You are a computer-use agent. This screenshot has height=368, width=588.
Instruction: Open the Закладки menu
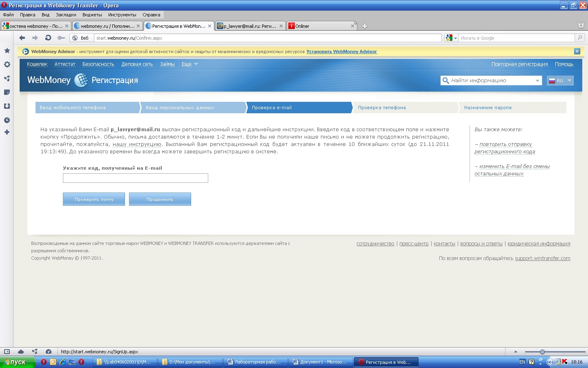coord(66,15)
